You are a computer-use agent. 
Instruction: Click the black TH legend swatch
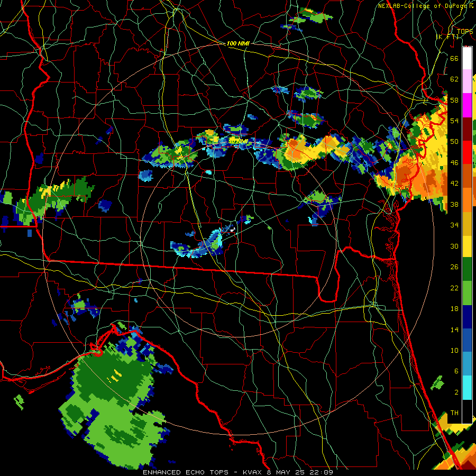tap(467, 411)
